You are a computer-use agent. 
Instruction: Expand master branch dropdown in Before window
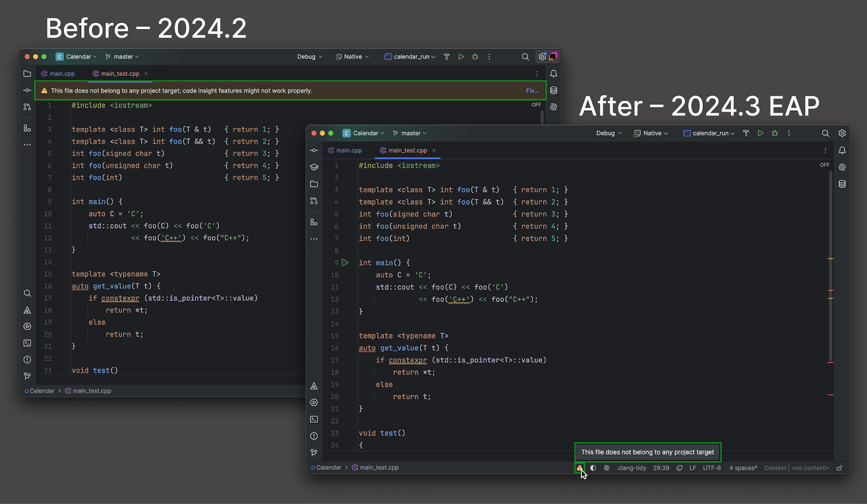point(122,56)
